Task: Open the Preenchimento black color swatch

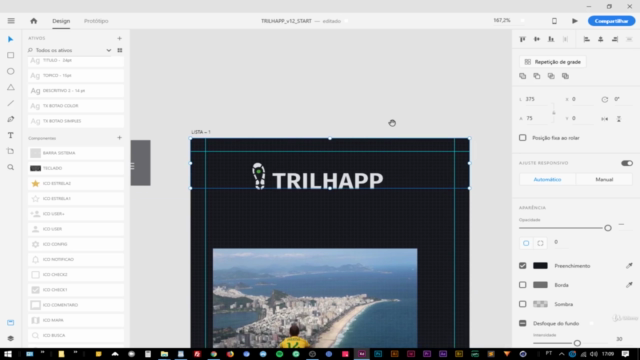Action: pos(540,266)
